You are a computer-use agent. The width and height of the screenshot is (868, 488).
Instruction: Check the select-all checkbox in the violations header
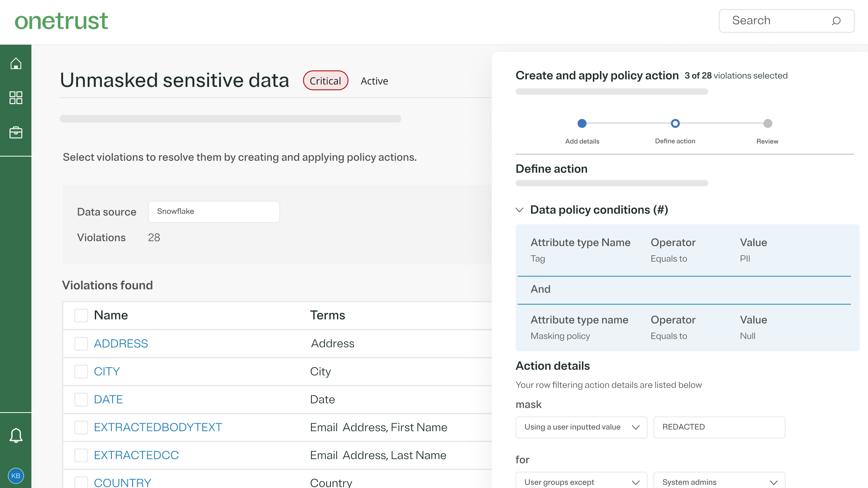coord(81,315)
